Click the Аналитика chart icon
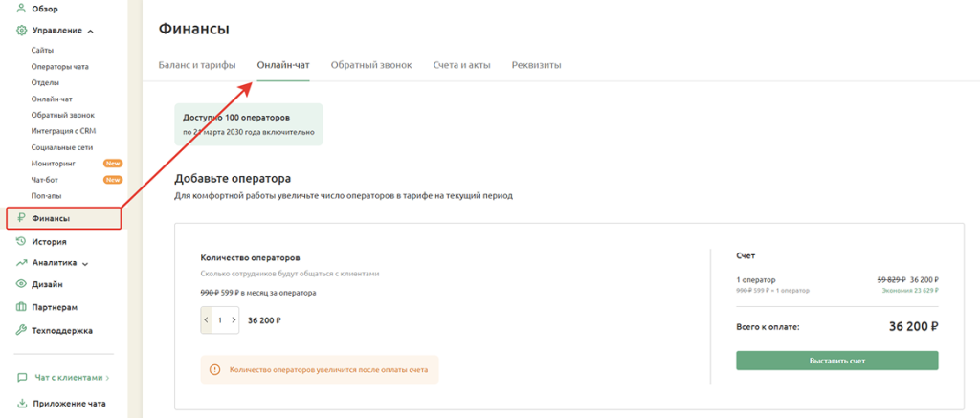The height and width of the screenshot is (418, 980). point(21,263)
